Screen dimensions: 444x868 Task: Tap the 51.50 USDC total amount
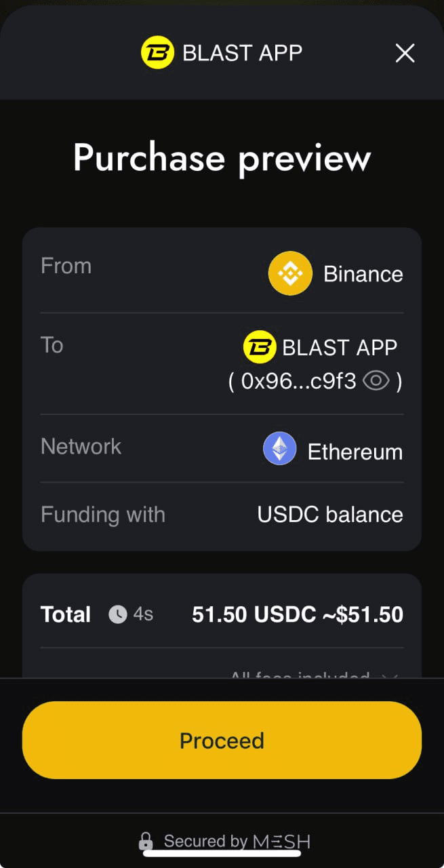click(254, 614)
